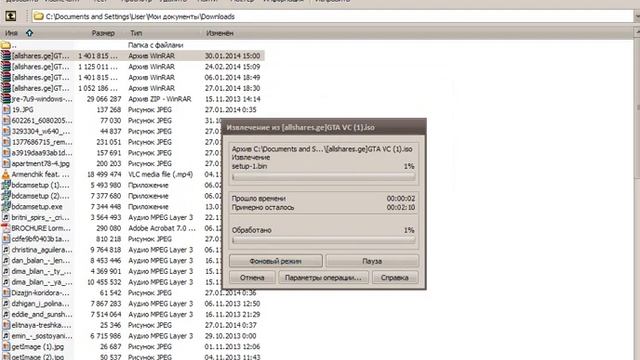Click the audio icon of dan_balan
The image size is (640, 360).
click(x=6, y=260)
